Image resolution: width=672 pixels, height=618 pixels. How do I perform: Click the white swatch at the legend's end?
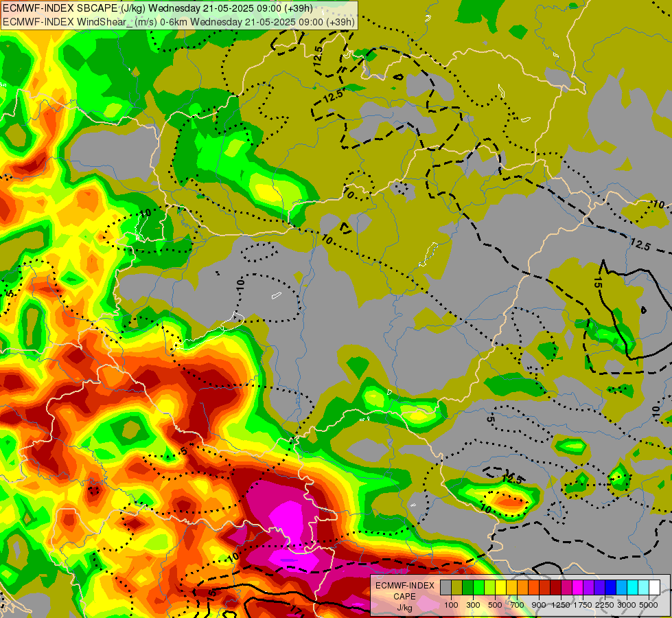[x=654, y=587]
